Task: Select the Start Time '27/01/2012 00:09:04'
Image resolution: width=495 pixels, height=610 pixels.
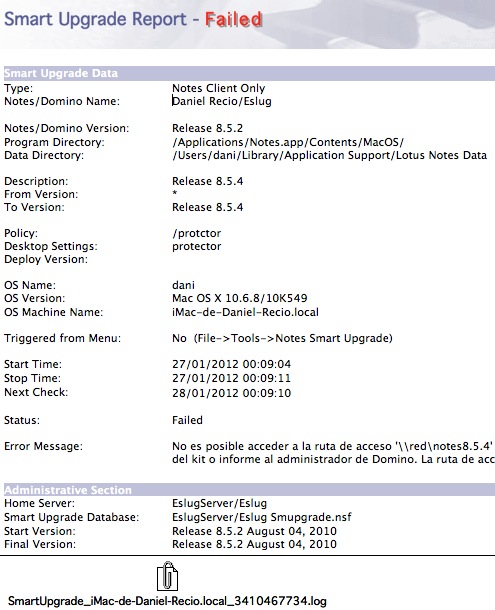Action: point(232,365)
